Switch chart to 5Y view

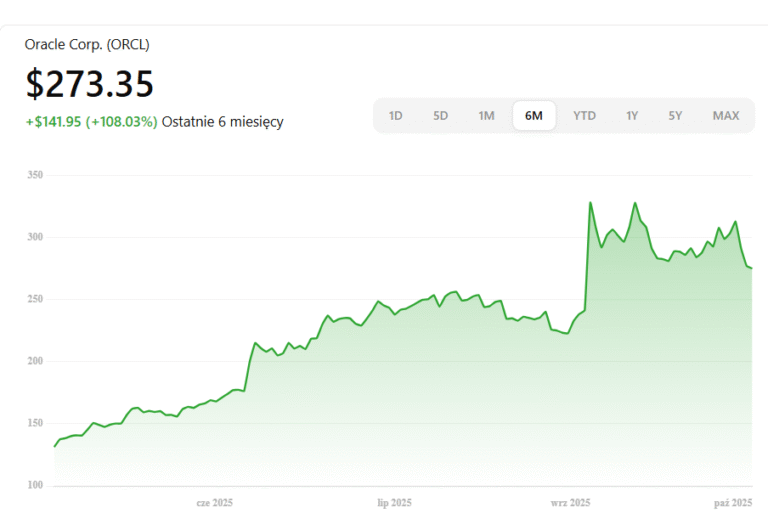[675, 116]
